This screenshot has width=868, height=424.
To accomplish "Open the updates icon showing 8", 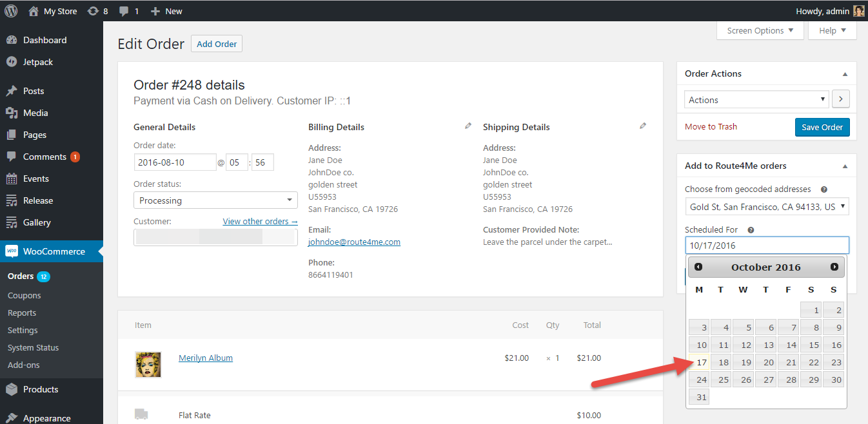I will coord(97,11).
